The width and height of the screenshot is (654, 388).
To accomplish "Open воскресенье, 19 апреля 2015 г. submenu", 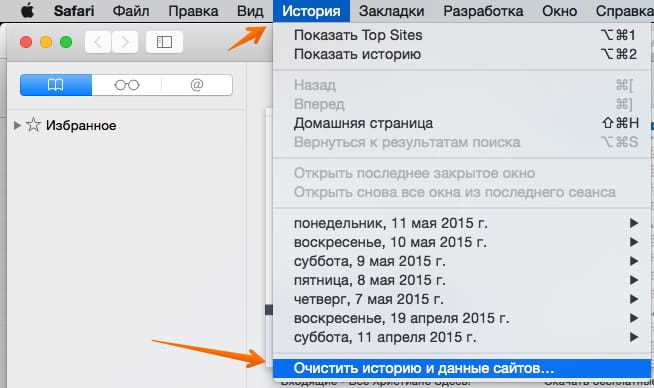I will (462, 318).
